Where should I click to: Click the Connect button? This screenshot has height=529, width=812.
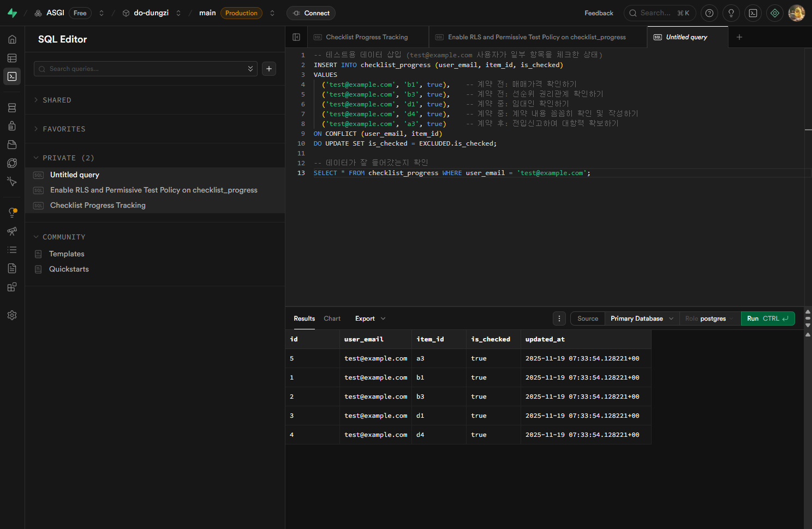click(311, 13)
